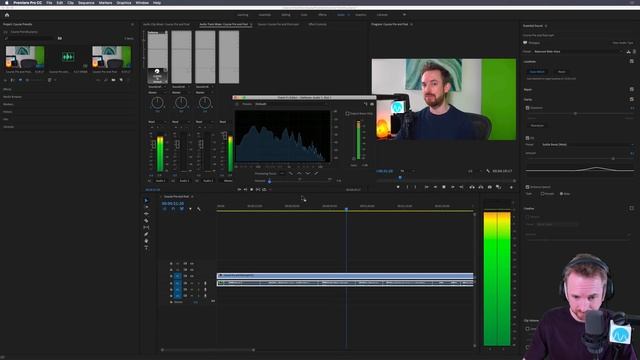640x360 pixels.
Task: Select the Razor tool
Action: click(146, 220)
